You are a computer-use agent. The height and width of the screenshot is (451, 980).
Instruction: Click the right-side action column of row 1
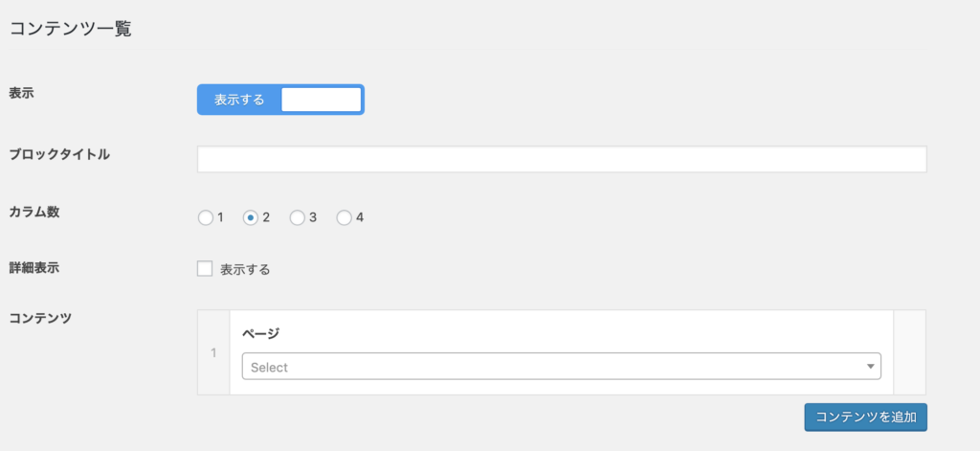(x=909, y=352)
